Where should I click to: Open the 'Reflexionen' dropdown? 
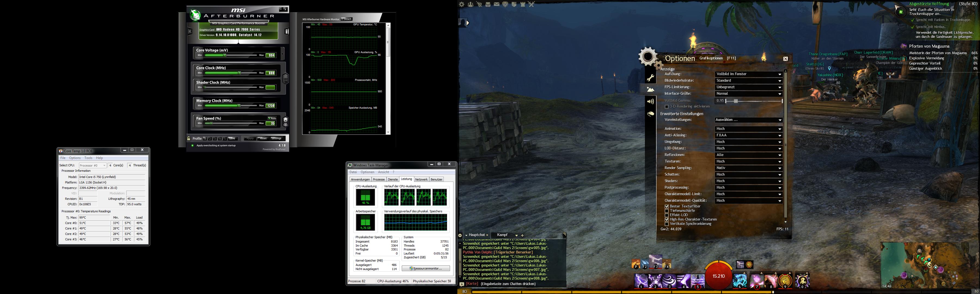(x=748, y=155)
